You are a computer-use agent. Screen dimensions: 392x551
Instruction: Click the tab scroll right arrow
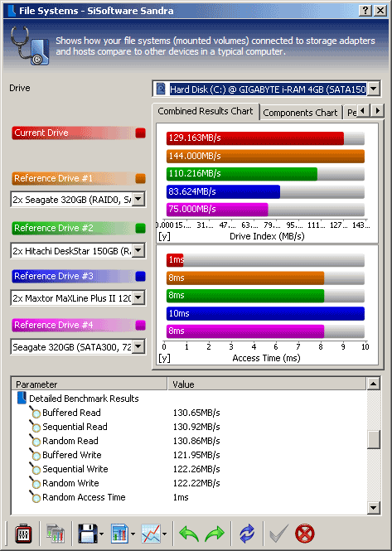coord(378,111)
